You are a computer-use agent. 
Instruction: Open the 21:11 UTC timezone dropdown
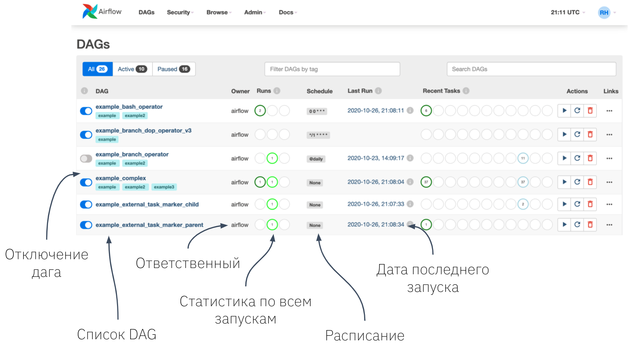point(568,12)
